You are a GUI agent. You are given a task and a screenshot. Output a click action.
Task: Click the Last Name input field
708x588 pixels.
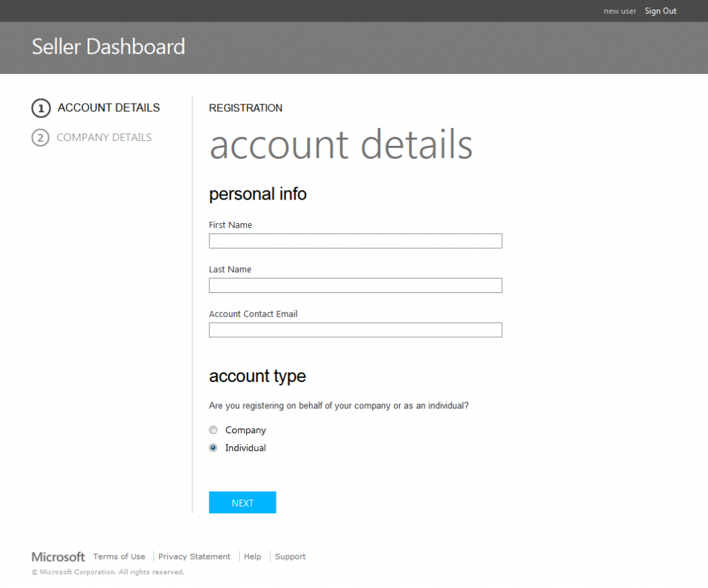[x=355, y=285]
